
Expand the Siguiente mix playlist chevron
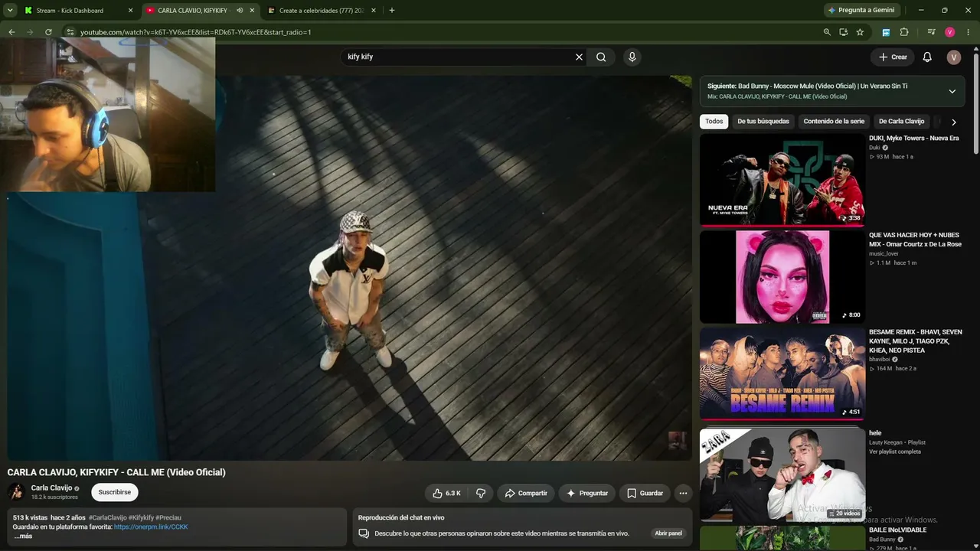click(952, 91)
